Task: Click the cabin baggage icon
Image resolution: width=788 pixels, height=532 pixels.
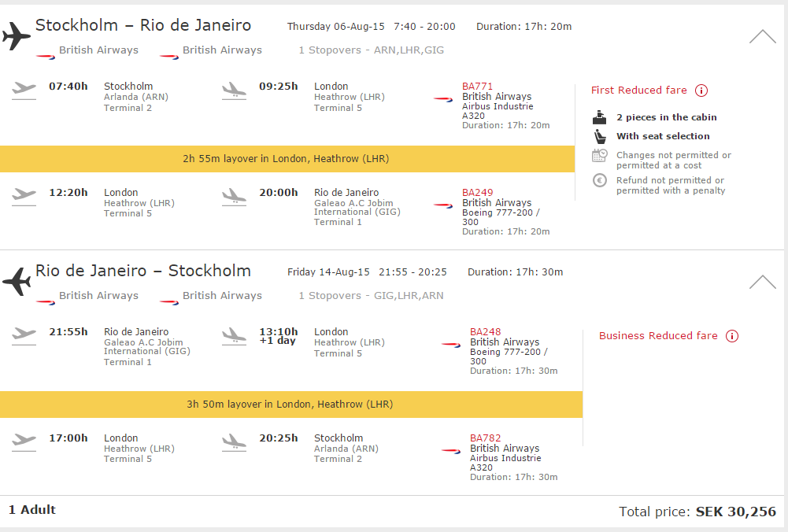Action: [x=600, y=117]
